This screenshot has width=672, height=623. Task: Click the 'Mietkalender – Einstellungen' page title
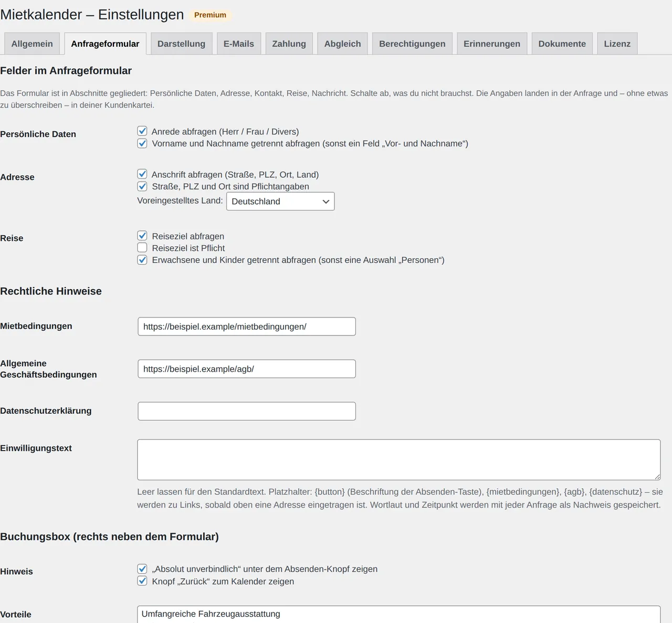click(92, 15)
